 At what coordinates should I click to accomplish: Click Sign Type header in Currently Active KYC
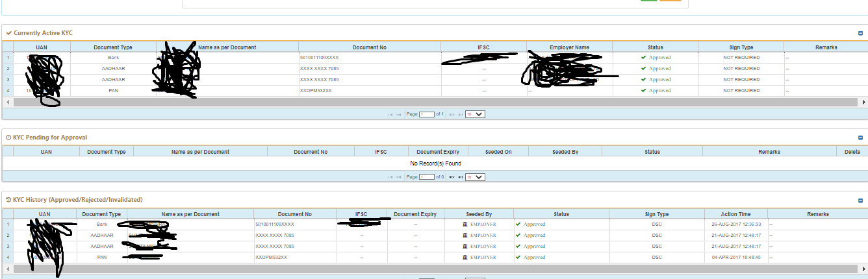tap(741, 47)
